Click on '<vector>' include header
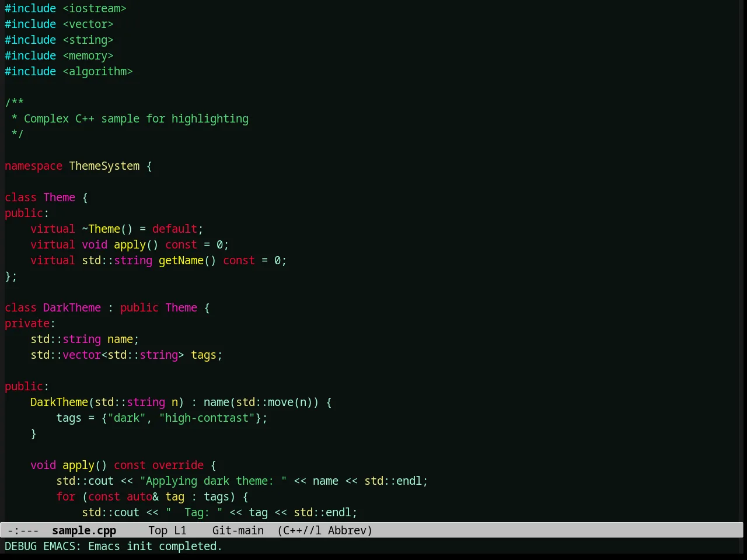This screenshot has width=747, height=560. 88,24
